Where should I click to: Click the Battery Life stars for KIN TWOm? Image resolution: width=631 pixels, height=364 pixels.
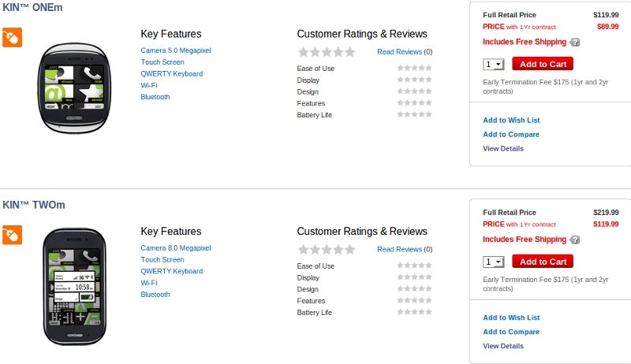point(415,312)
